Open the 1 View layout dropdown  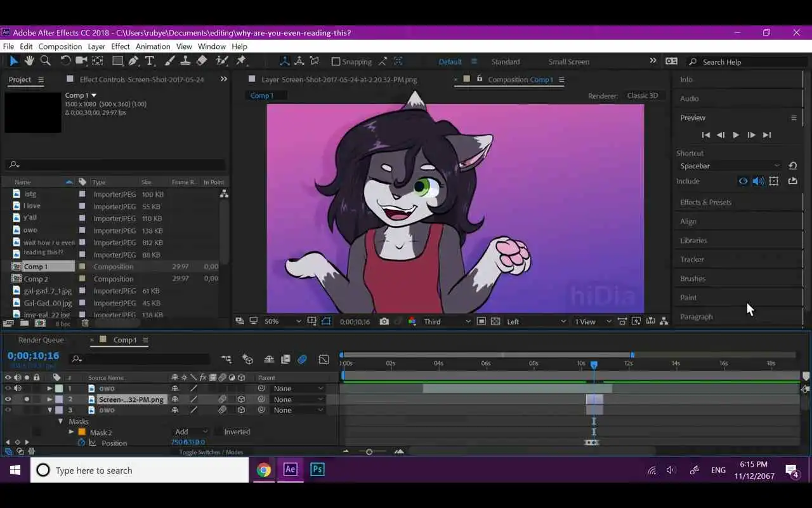(593, 321)
